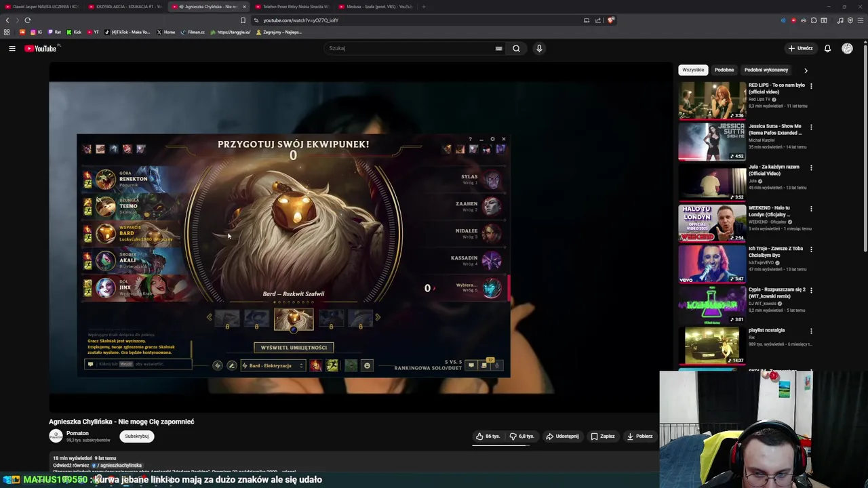Open the RED LIPS video thumbnail
868x488 pixels.
tap(712, 100)
